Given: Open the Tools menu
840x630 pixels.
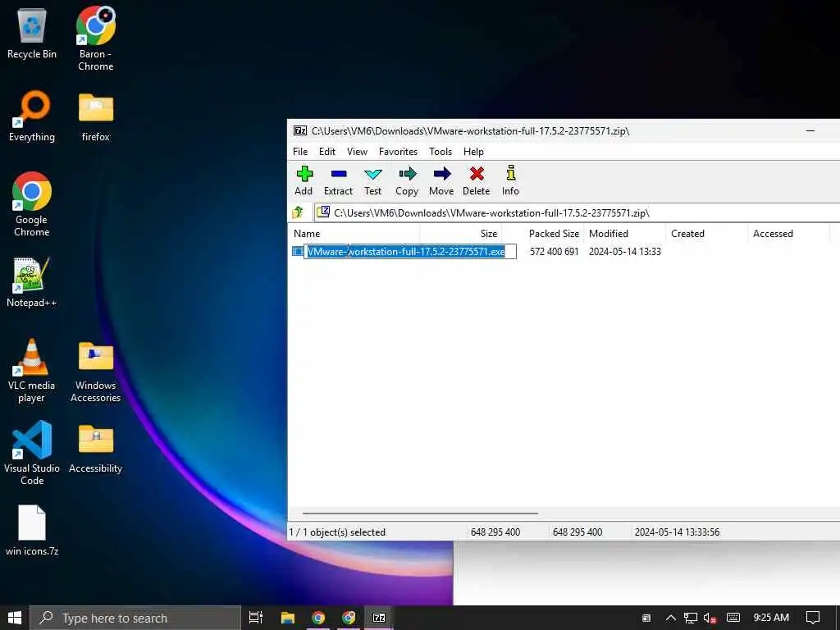Looking at the screenshot, I should pos(441,152).
